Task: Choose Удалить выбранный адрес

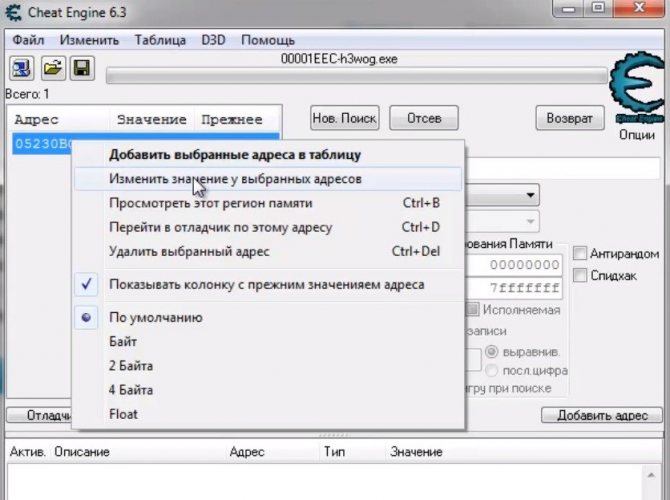Action: (x=268, y=251)
